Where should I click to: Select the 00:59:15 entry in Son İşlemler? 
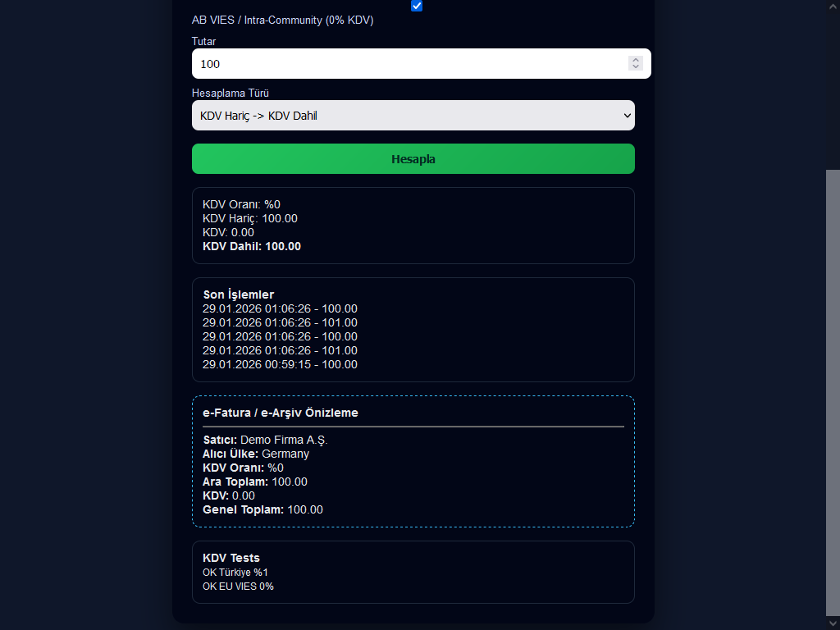tap(280, 364)
